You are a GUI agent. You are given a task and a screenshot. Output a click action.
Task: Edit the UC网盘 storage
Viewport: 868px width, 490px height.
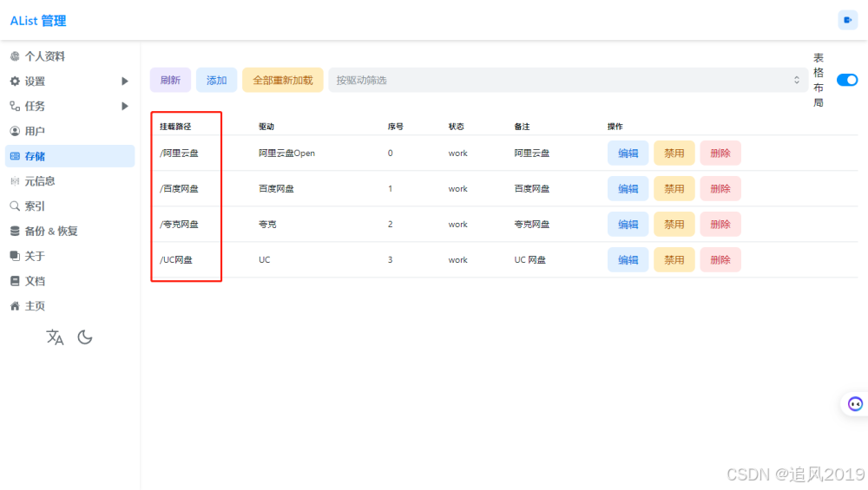click(628, 260)
